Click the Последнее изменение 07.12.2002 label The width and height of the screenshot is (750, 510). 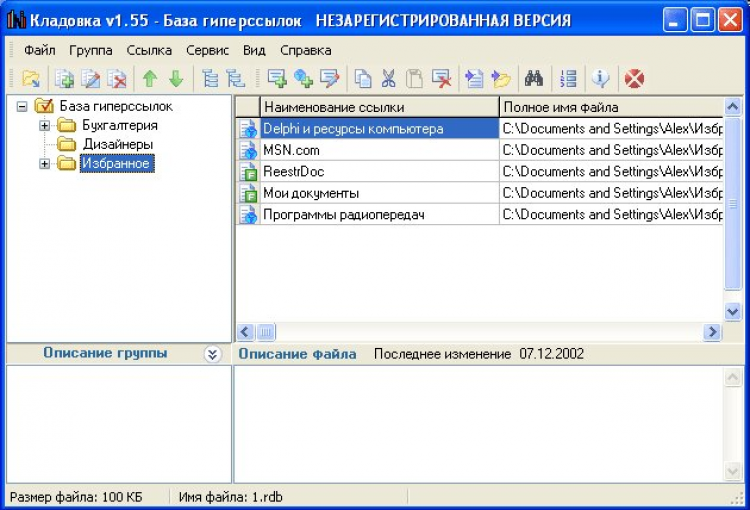click(x=479, y=354)
